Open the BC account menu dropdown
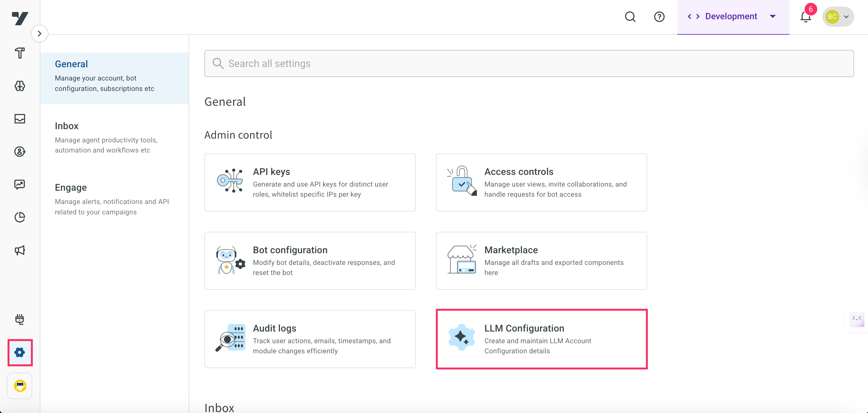 (838, 16)
